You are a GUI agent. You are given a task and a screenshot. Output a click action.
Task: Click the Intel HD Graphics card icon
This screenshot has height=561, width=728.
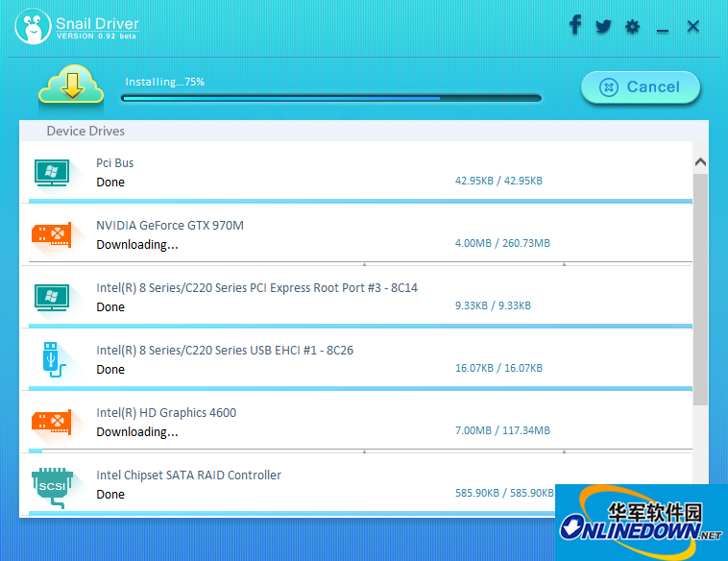(52, 422)
